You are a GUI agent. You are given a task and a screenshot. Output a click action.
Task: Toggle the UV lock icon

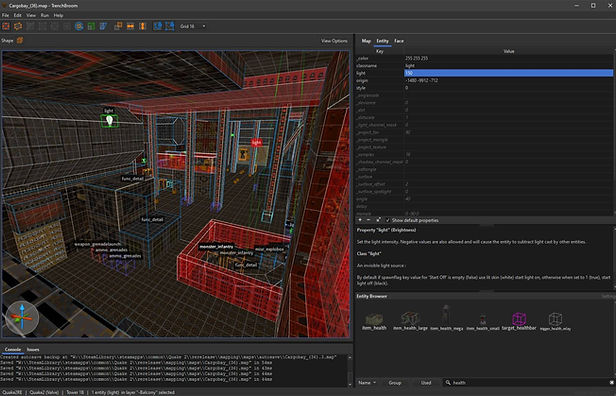pyautogui.click(x=170, y=26)
